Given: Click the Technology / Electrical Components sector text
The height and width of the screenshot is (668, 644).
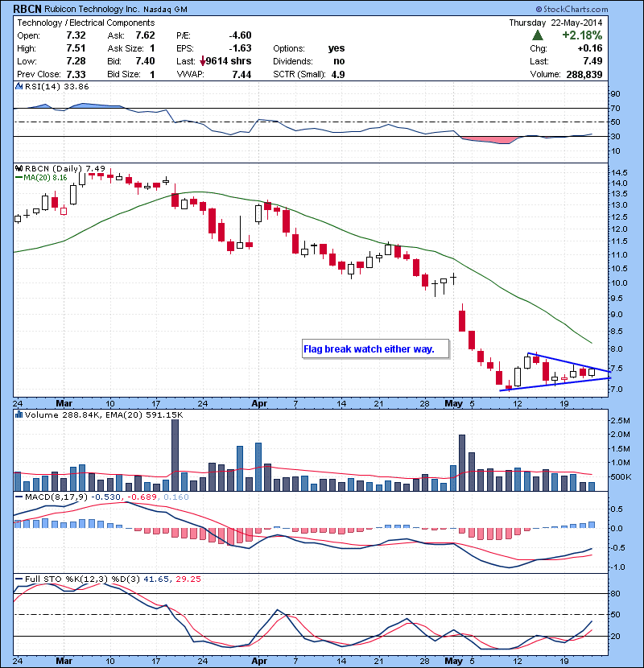Looking at the screenshot, I should click(85, 23).
